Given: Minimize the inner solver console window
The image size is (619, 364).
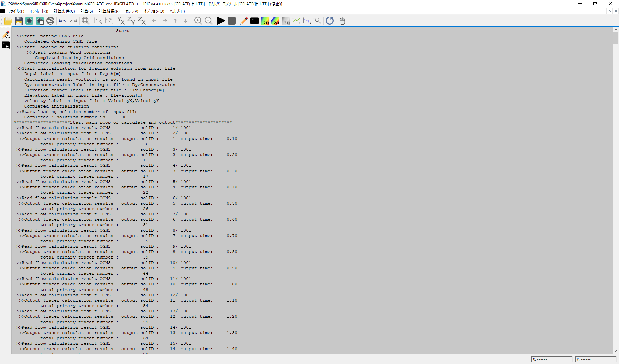Looking at the screenshot, I should coord(603,11).
